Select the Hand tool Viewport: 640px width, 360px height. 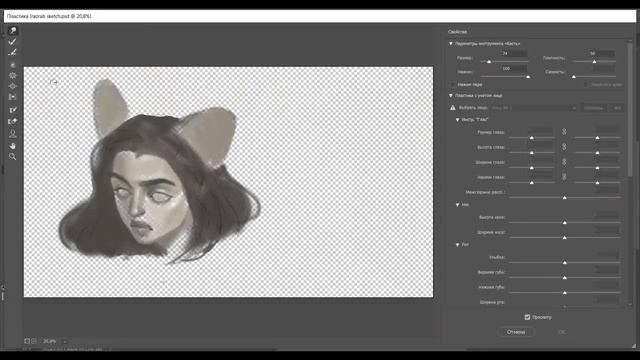point(13,146)
